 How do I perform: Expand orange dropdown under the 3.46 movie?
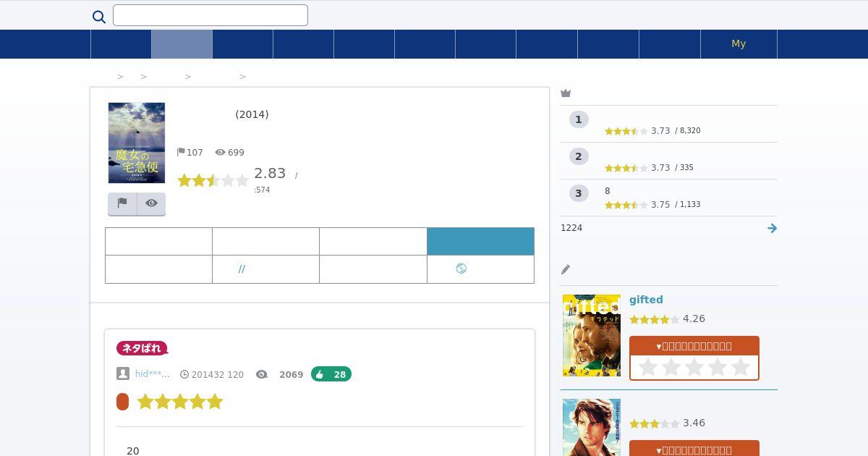click(x=694, y=449)
